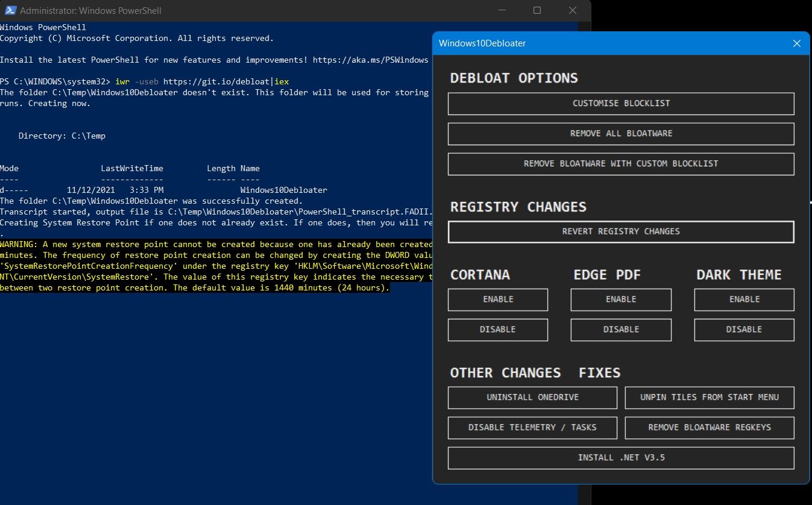
Task: Open the Customise Blocklist option
Action: 621,104
